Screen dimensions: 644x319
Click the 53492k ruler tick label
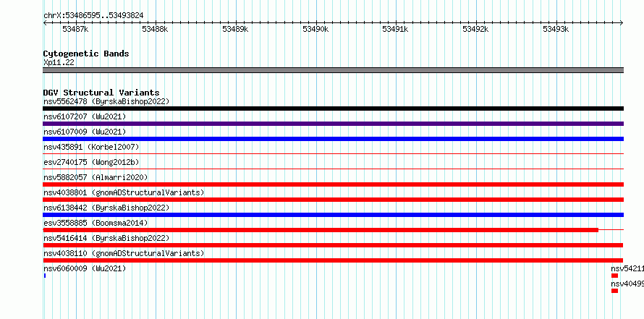475,29
